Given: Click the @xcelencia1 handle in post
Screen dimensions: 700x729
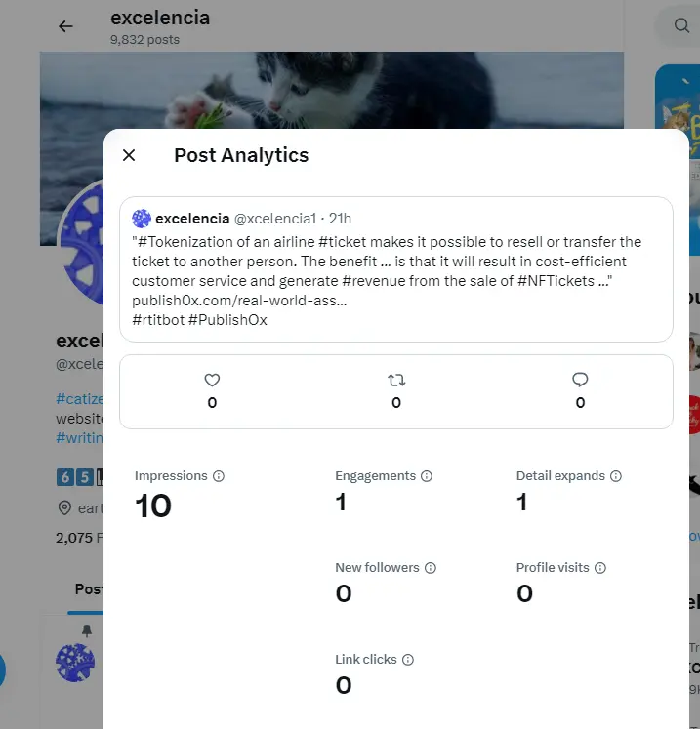Looking at the screenshot, I should pos(275,219).
